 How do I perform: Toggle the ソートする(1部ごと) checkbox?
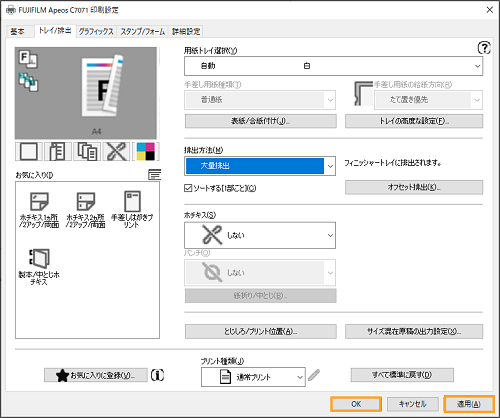pos(188,188)
